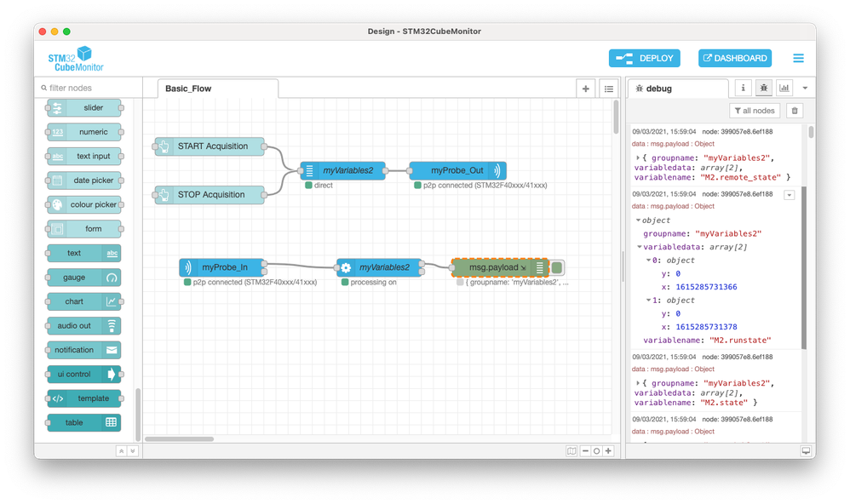Collapse the 1: object entry
This screenshot has width=850, height=504.
click(x=648, y=300)
